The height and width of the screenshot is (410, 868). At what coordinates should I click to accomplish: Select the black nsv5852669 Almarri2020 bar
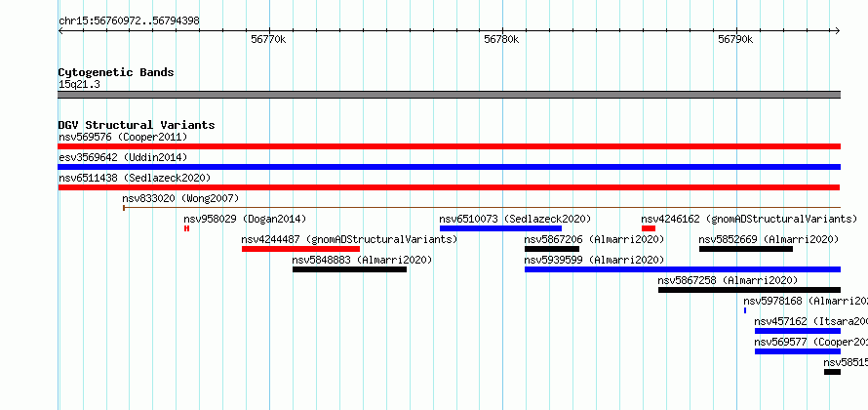click(x=746, y=249)
